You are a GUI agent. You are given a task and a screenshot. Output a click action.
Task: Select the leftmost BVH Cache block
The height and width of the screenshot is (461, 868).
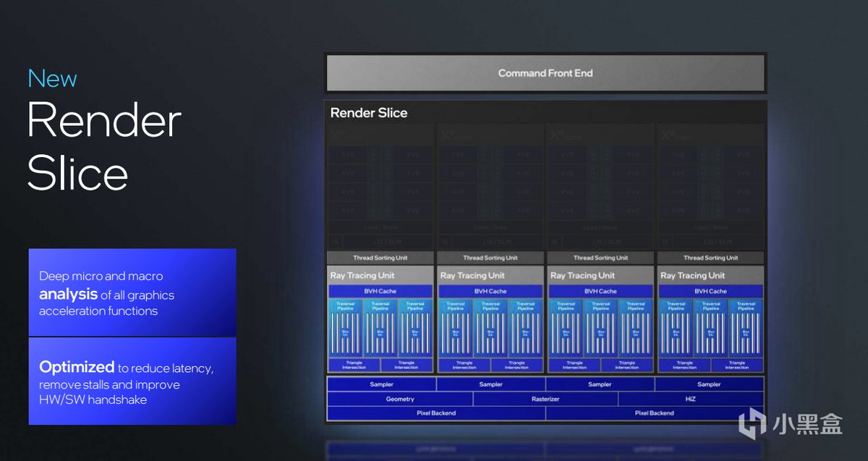(380, 291)
